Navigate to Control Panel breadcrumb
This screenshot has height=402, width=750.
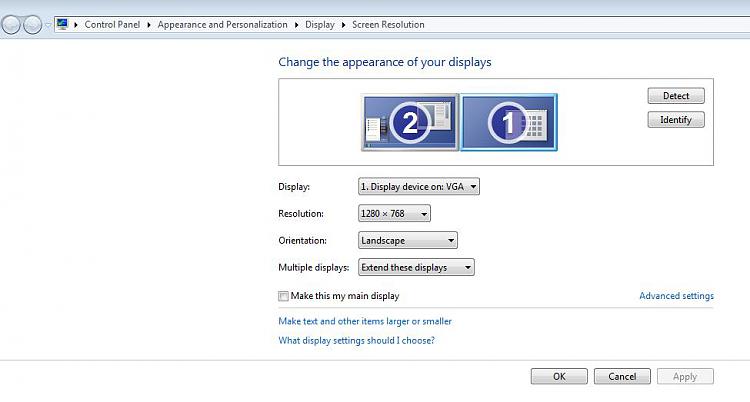pyautogui.click(x=112, y=24)
